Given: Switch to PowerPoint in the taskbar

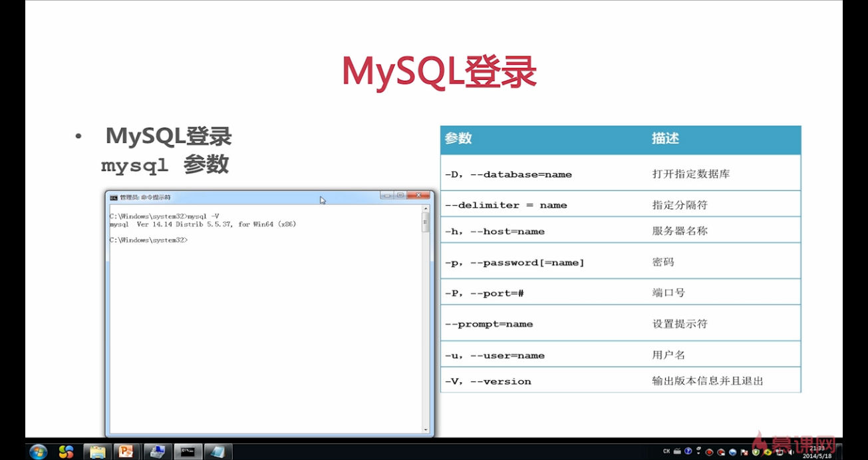Looking at the screenshot, I should 126,451.
